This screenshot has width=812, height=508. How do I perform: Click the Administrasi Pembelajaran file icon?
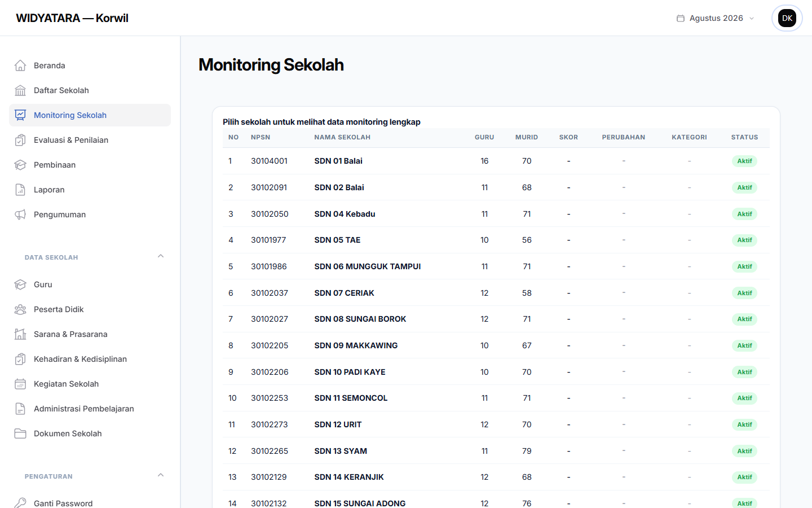[x=20, y=409]
